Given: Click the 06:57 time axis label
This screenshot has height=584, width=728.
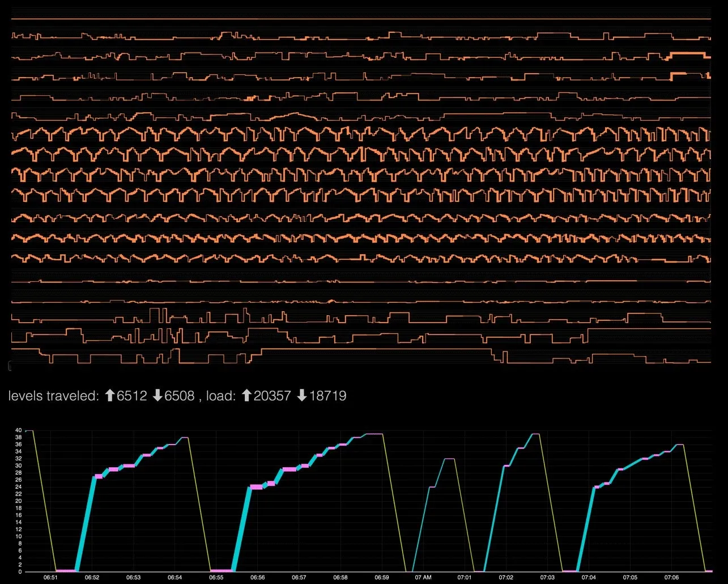Looking at the screenshot, I should [299, 578].
